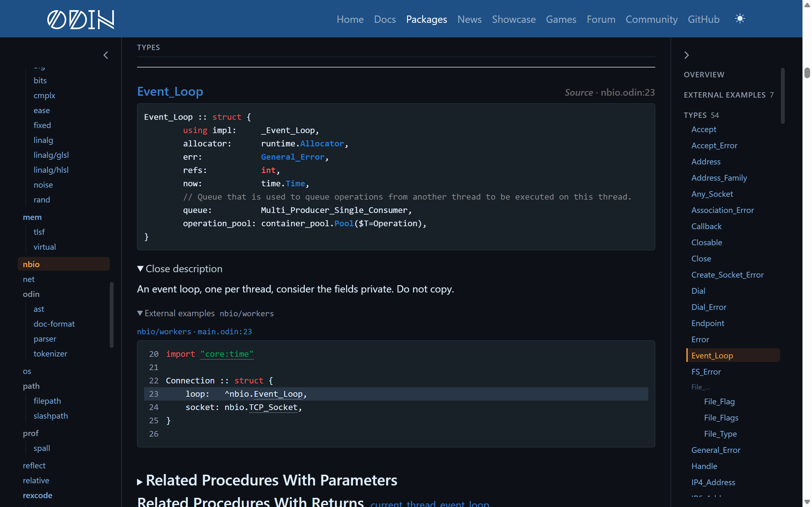Image resolution: width=812 pixels, height=507 pixels.
Task: Click the Event_Loop heading anchor
Action: pos(170,92)
